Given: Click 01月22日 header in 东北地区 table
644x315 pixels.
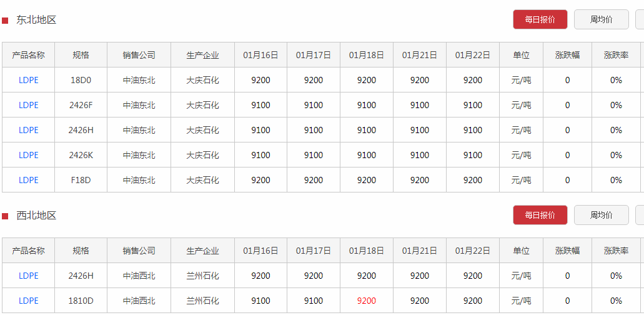Looking at the screenshot, I should tap(473, 55).
